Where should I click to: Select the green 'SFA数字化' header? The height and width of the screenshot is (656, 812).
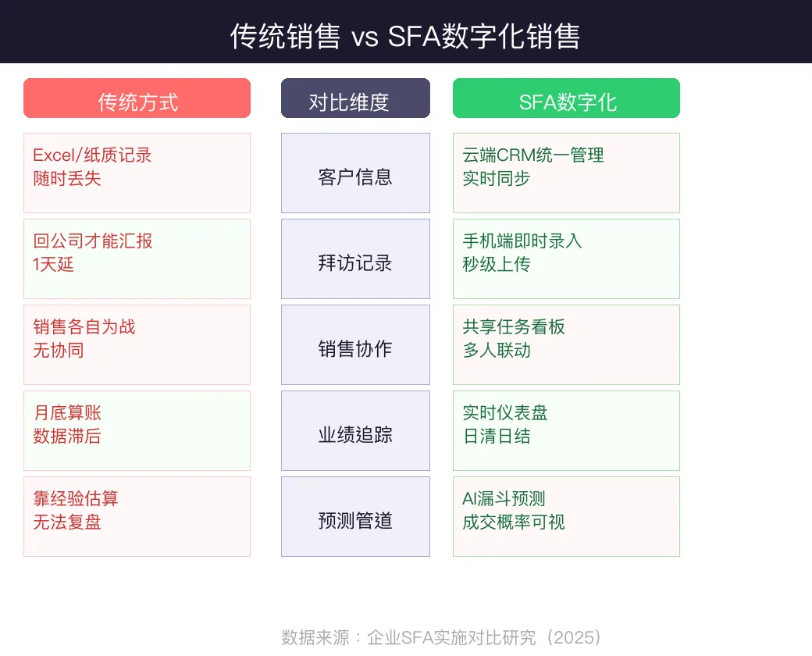pyautogui.click(x=566, y=98)
